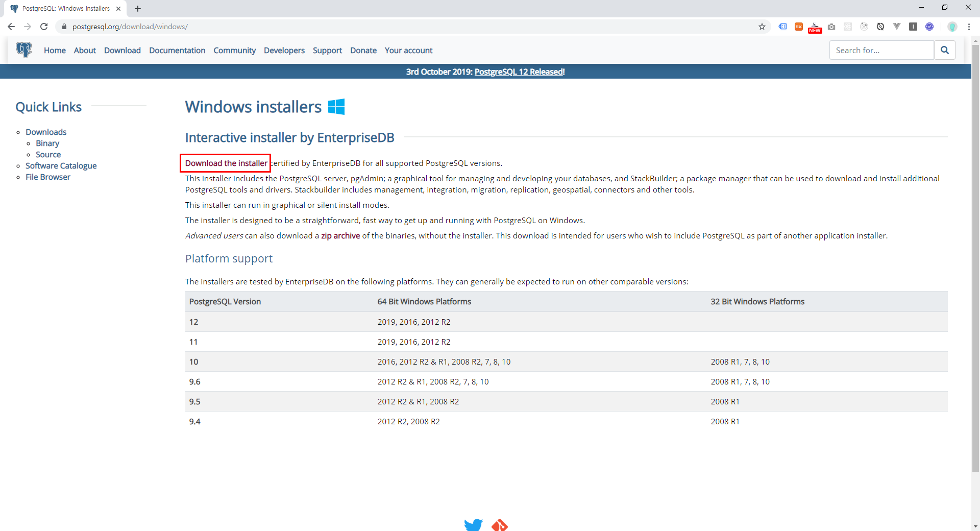The width and height of the screenshot is (980, 531).
Task: Open a new browser tab
Action: coord(138,9)
